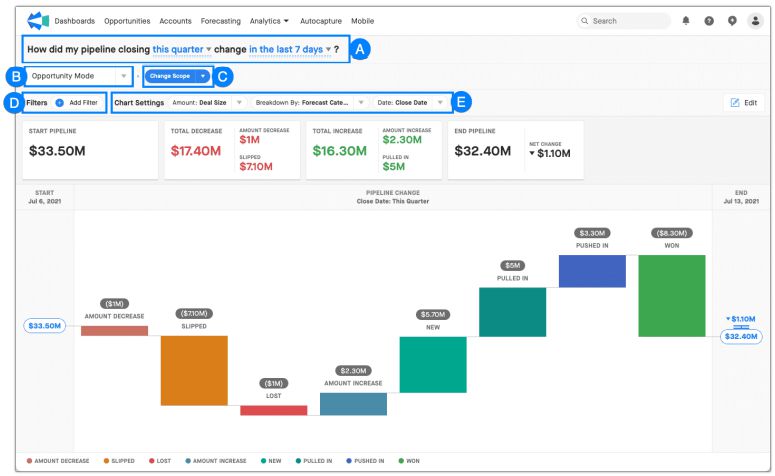Click the Pulled In bar in chart
Viewport: 775px width, 476px height.
513,312
